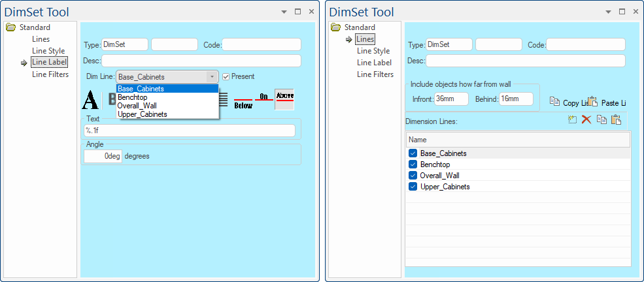The width and height of the screenshot is (644, 282).
Task: Click the large letter A font icon
Action: [x=90, y=99]
